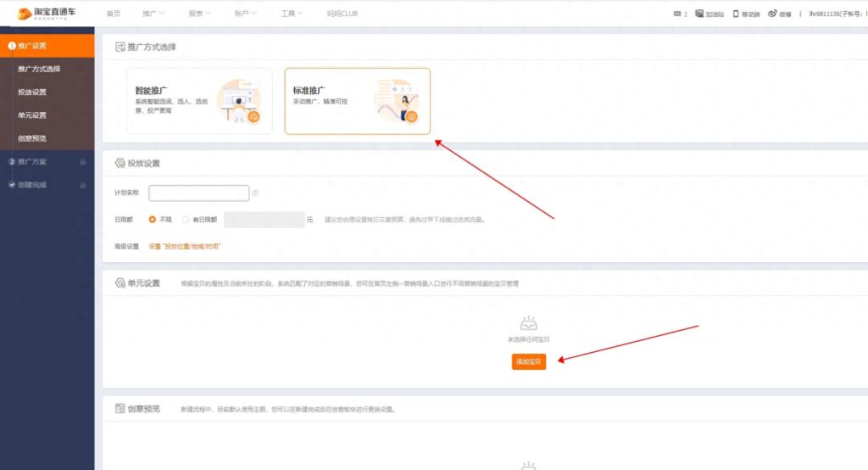Click the 日限额 label
The height and width of the screenshot is (470, 868).
[x=124, y=220]
